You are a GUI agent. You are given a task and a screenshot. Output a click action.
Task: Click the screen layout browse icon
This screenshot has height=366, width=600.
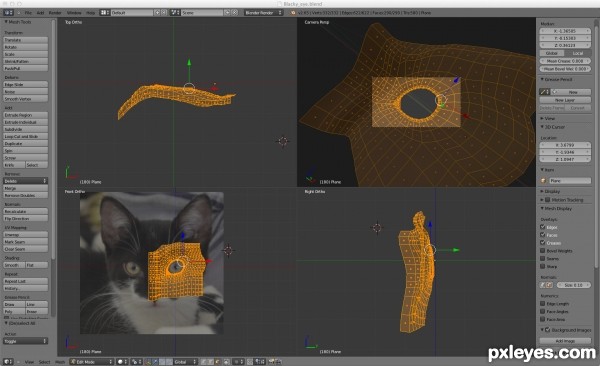tap(104, 13)
